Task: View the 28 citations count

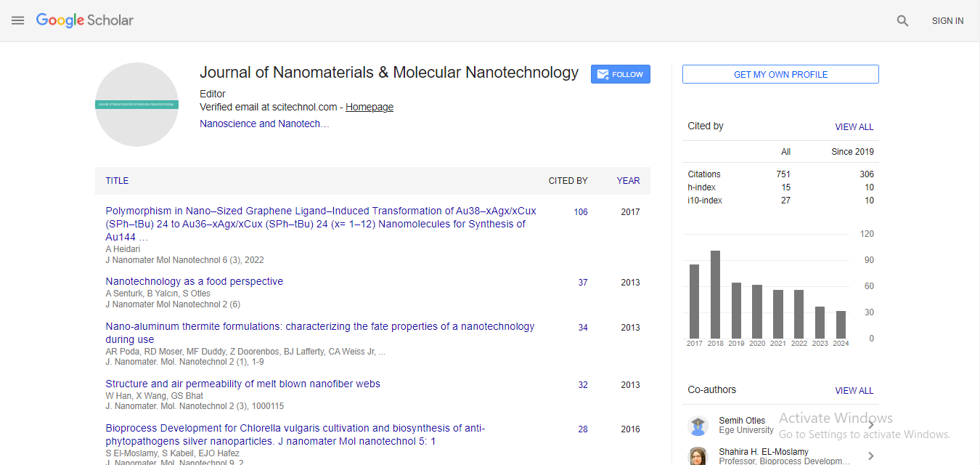Action: (583, 429)
